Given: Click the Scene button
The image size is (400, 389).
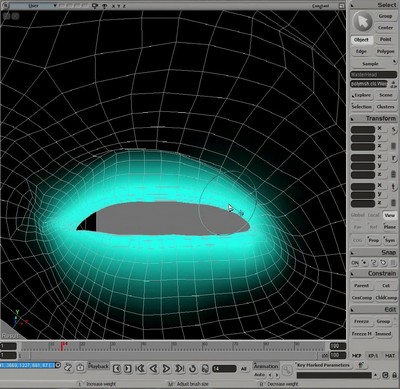Looking at the screenshot, I should [x=386, y=95].
